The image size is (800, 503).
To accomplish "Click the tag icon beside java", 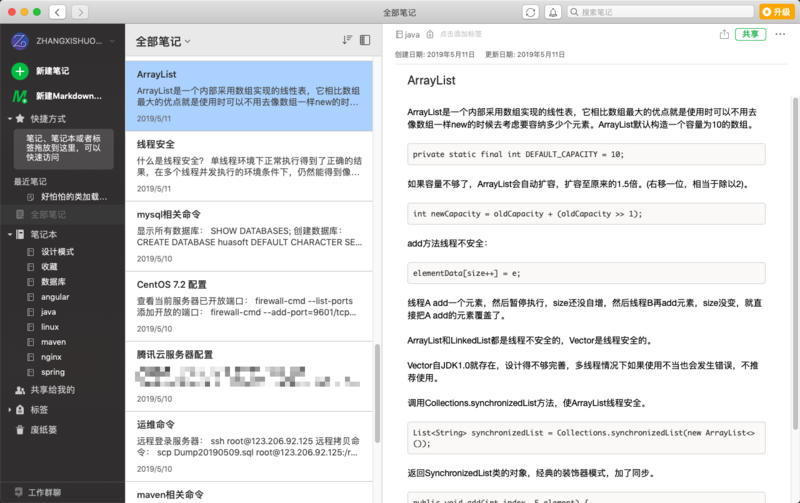I will coord(430,34).
